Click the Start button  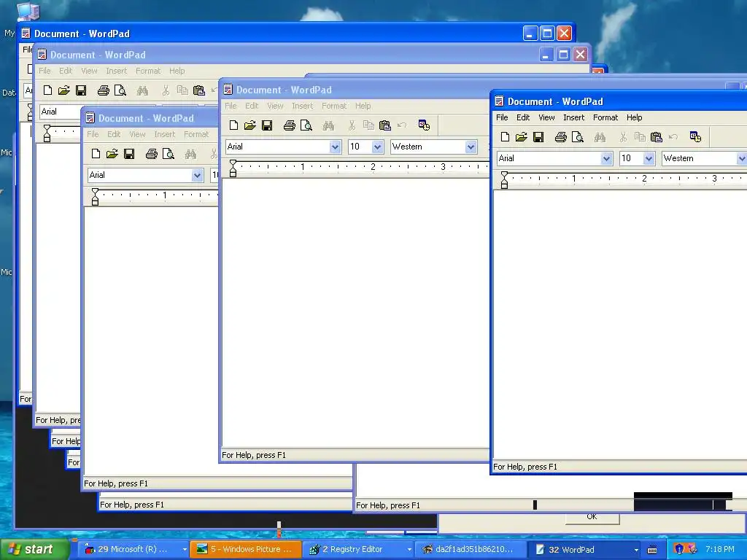34,549
